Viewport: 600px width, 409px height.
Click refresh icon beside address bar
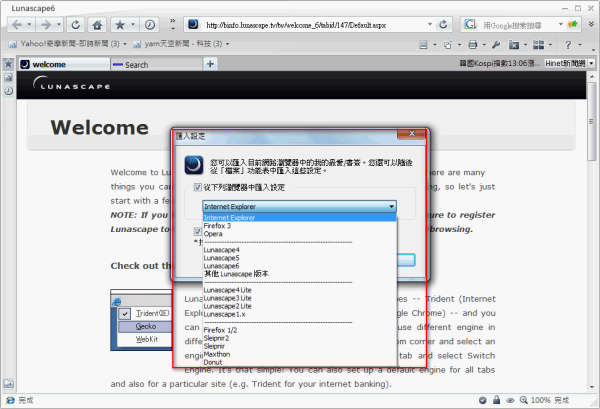point(443,25)
